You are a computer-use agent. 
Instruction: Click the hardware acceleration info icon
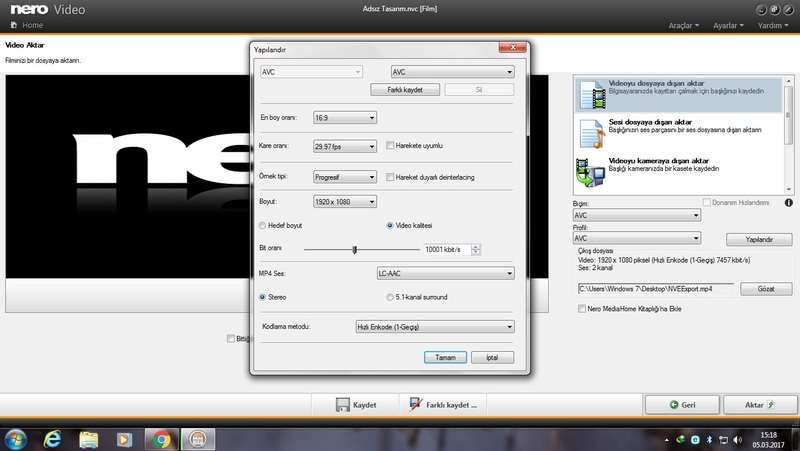tap(788, 203)
